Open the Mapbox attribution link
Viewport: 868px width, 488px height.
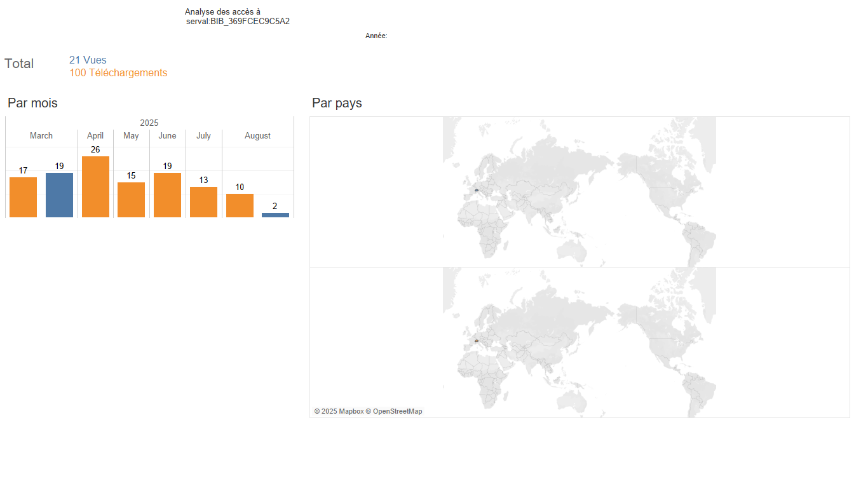[x=351, y=411]
